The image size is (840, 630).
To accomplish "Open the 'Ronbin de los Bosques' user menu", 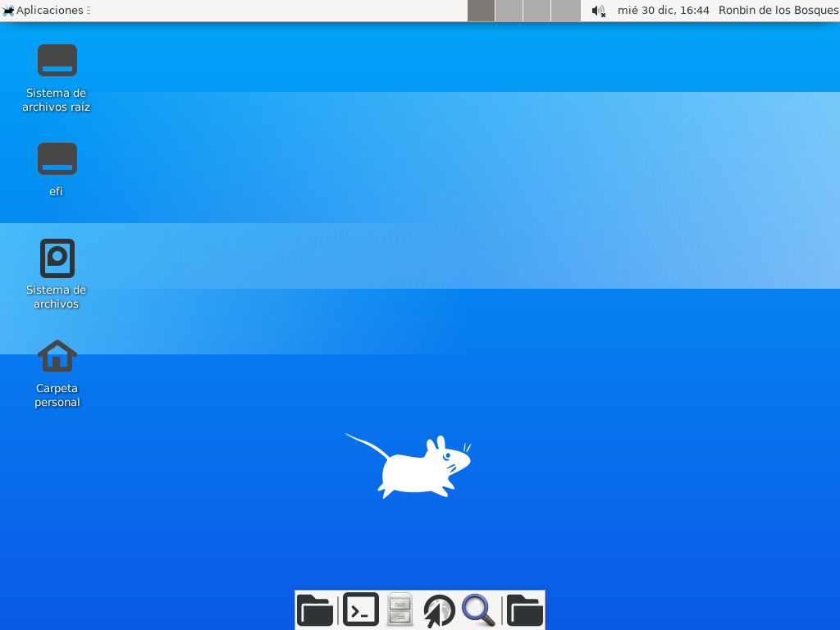I will pos(778,10).
